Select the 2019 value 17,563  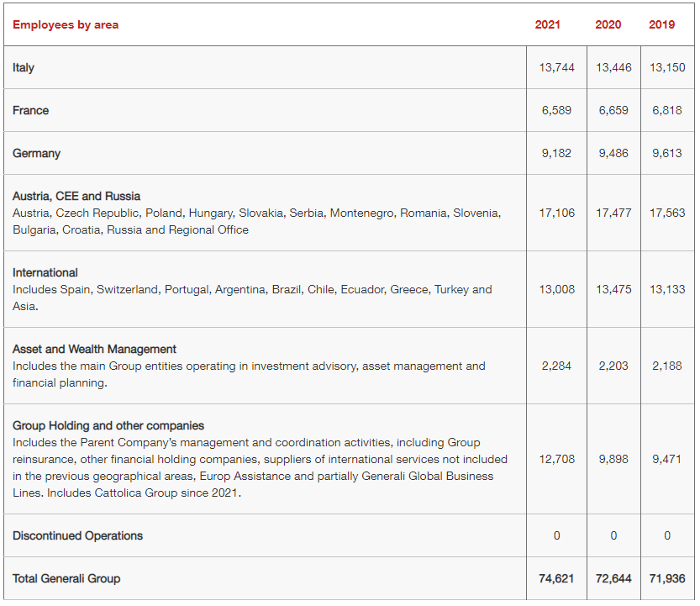(667, 213)
